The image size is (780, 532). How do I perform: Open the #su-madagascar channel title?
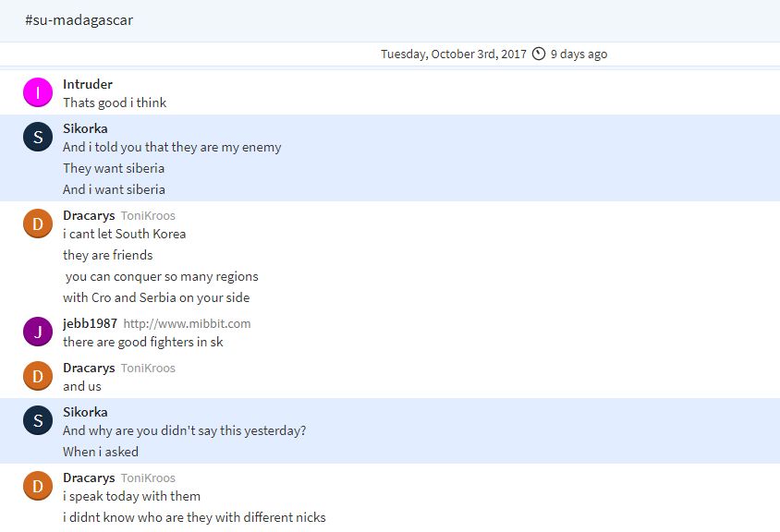click(x=79, y=20)
